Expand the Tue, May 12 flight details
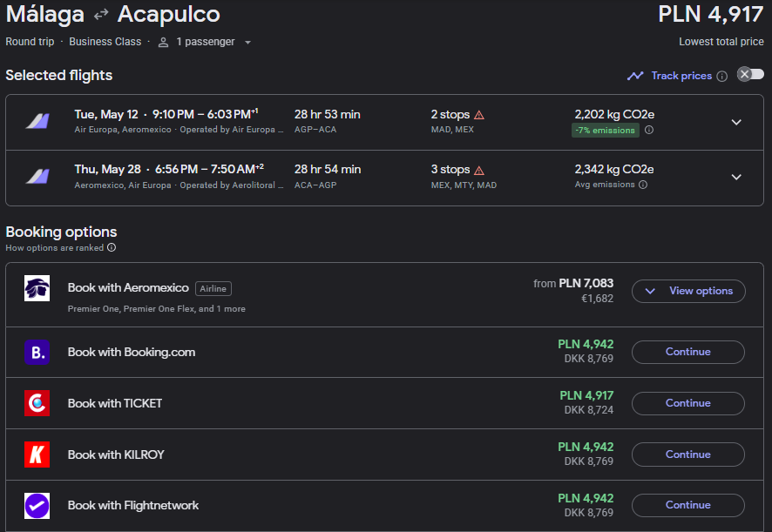The height and width of the screenshot is (532, 772). 736,122
